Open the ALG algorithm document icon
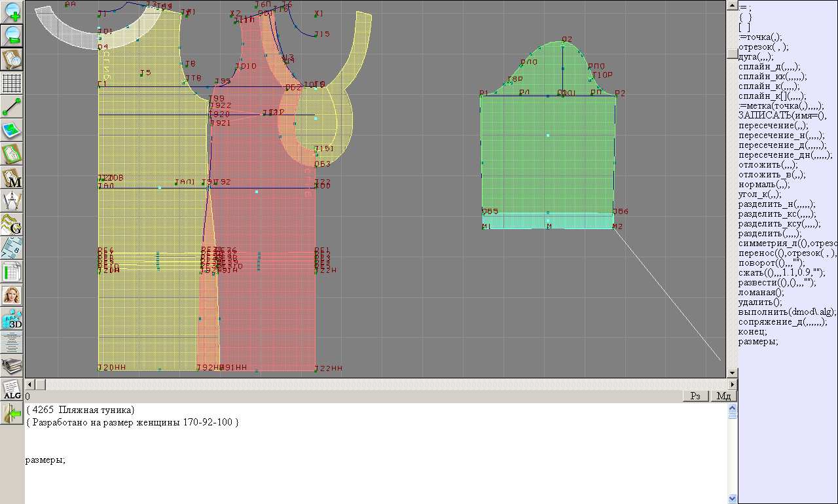838x504 pixels. [12, 389]
